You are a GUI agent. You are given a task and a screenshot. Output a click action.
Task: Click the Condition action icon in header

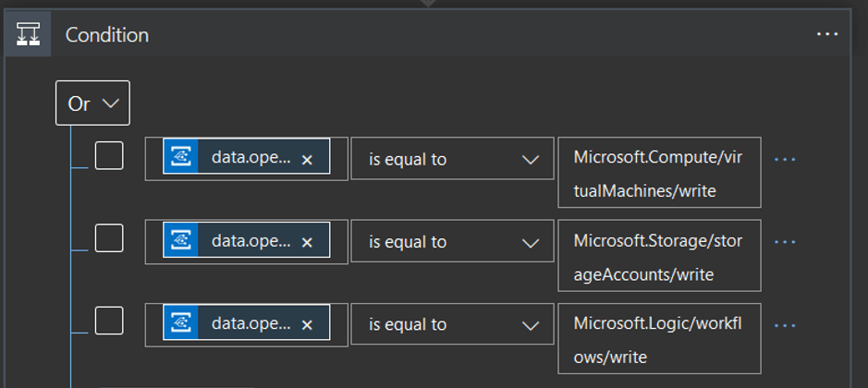click(29, 35)
